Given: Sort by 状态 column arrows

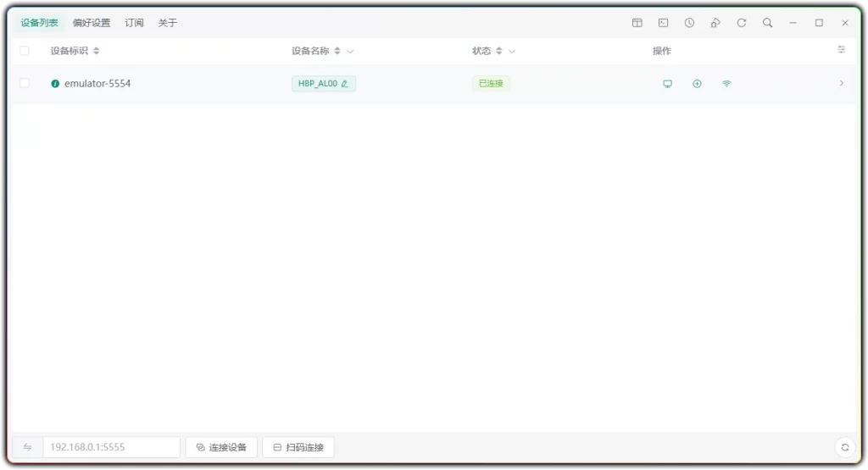Looking at the screenshot, I should click(x=498, y=51).
